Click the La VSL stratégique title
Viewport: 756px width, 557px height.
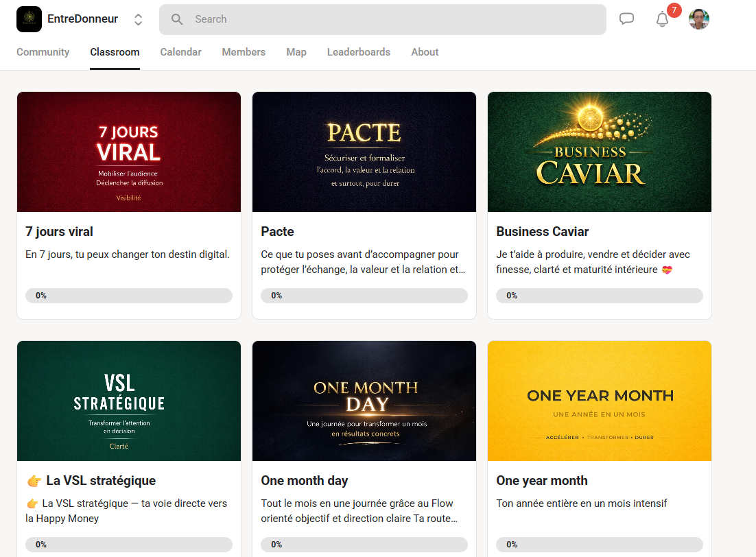click(x=100, y=481)
